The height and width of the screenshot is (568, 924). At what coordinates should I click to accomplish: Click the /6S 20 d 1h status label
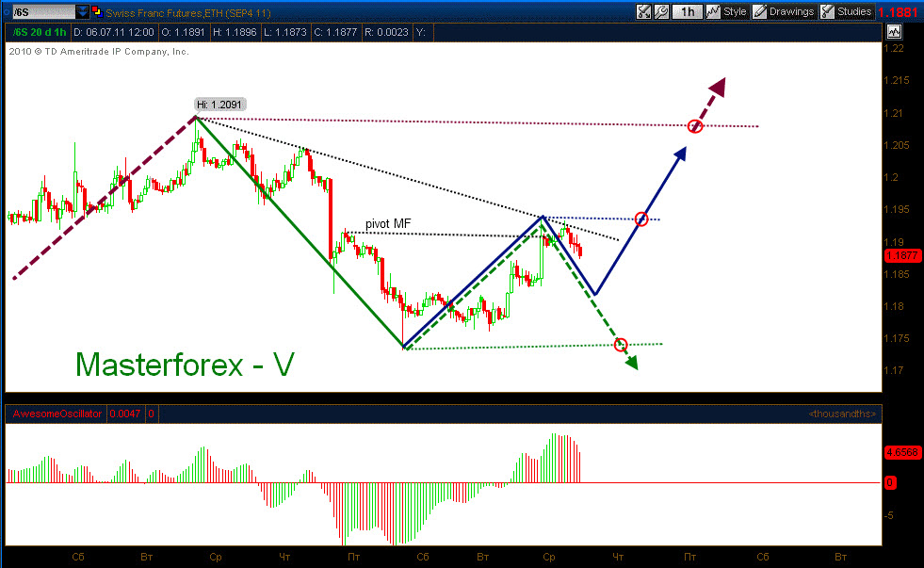[39, 32]
